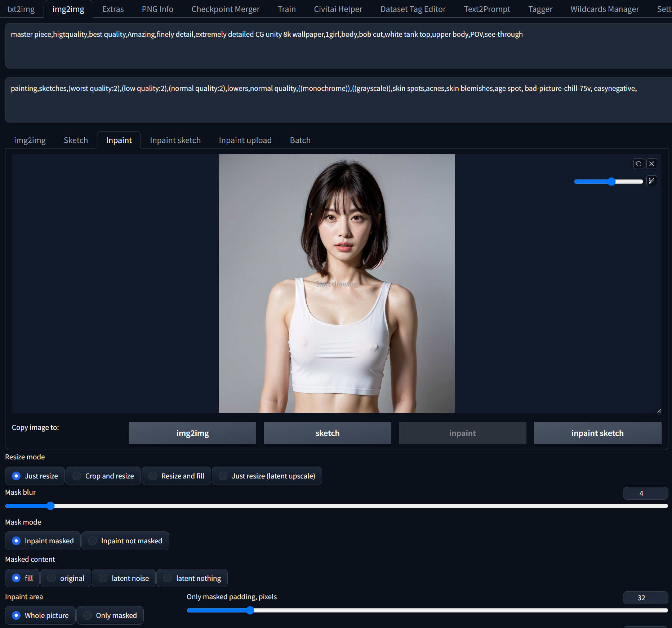
Task: Open the Inpaint sketch sub-tab
Action: pos(175,140)
